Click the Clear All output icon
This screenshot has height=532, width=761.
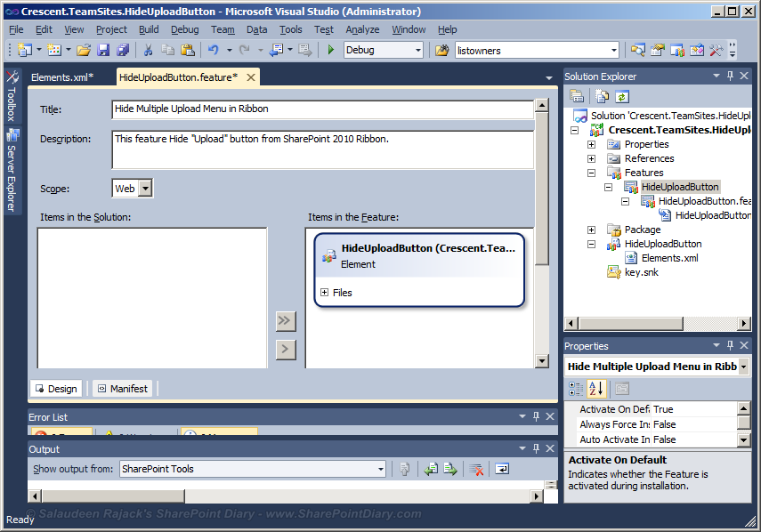coord(476,469)
